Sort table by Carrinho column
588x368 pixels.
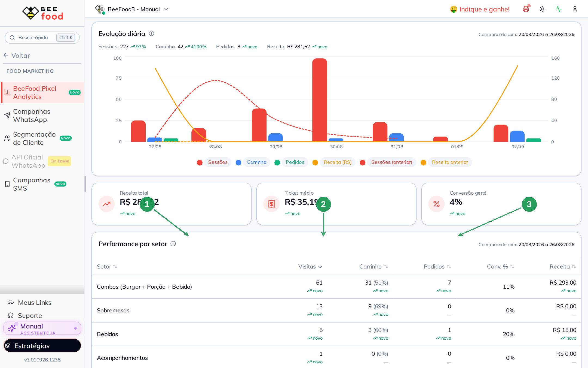coord(373,267)
